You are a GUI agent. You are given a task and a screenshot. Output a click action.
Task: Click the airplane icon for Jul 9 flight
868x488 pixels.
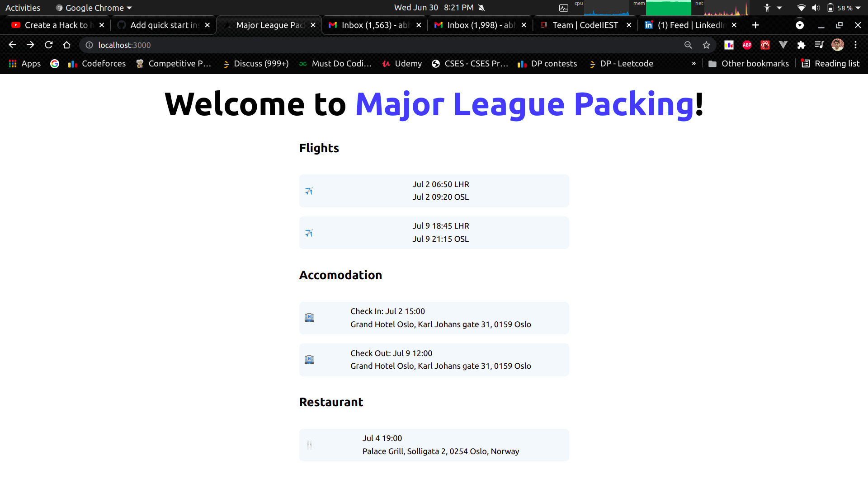[x=309, y=233]
